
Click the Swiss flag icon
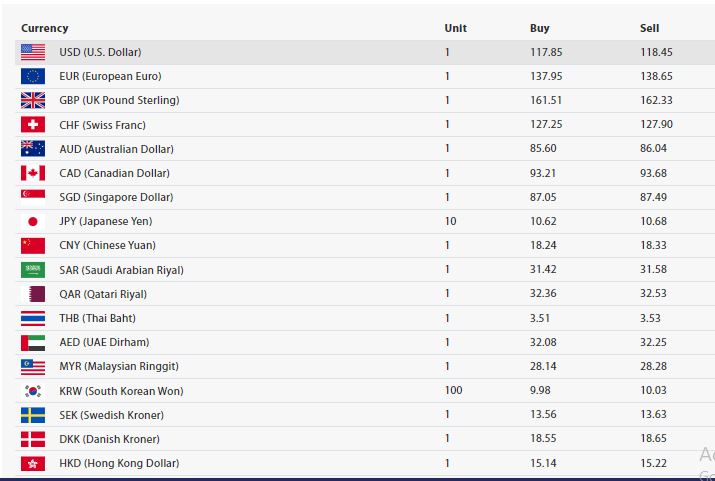pos(33,124)
